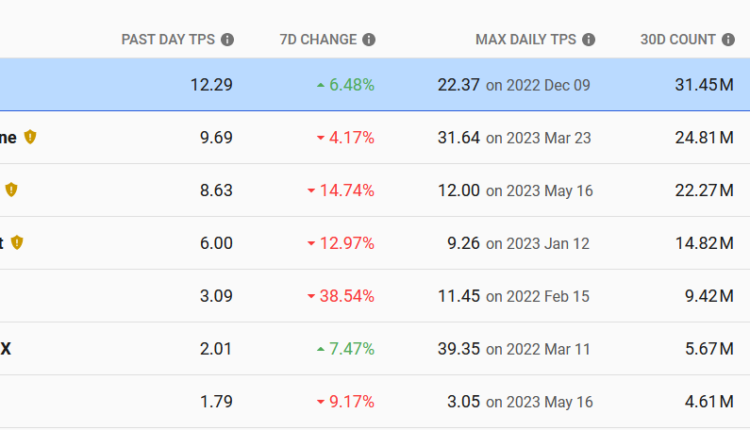Click the 2022 Dec 09 date

(538, 86)
